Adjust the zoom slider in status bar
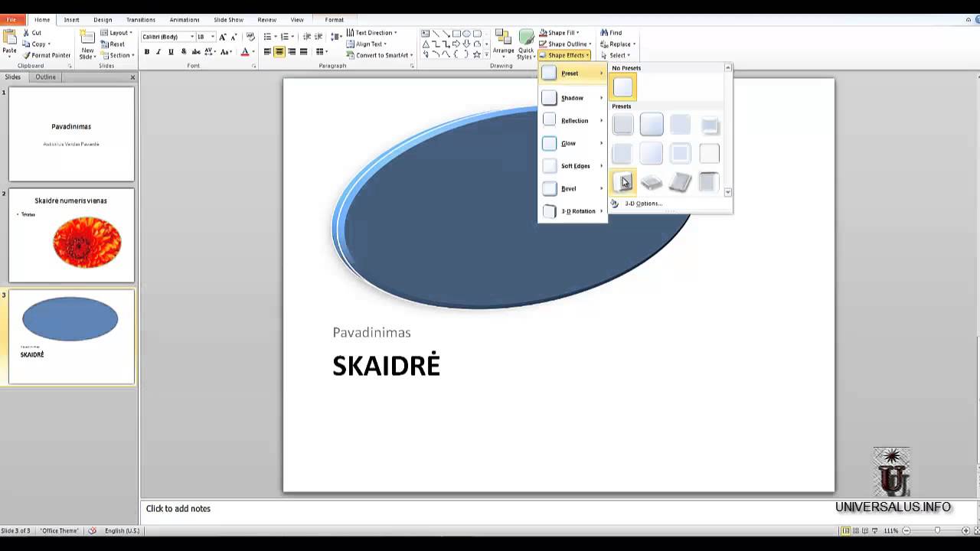 937,530
